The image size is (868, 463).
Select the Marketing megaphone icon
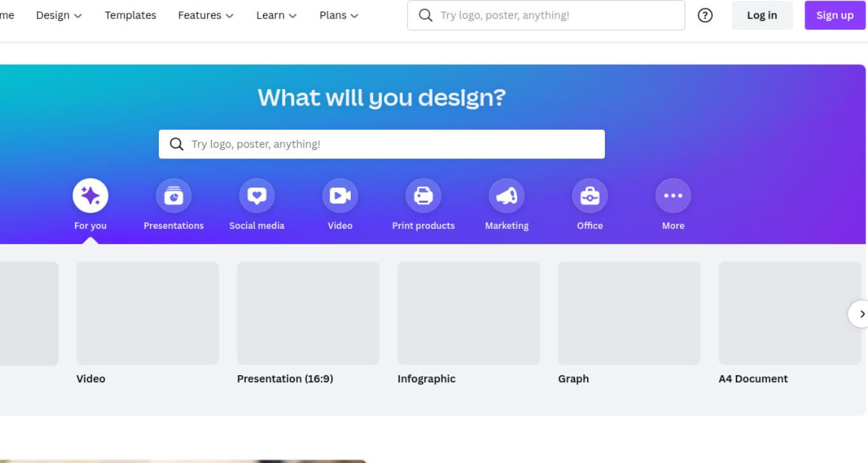506,196
